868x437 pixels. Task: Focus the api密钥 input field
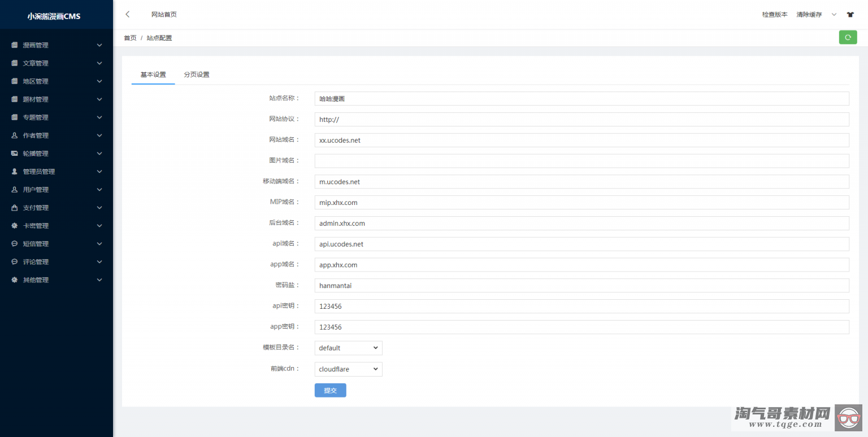coord(582,306)
